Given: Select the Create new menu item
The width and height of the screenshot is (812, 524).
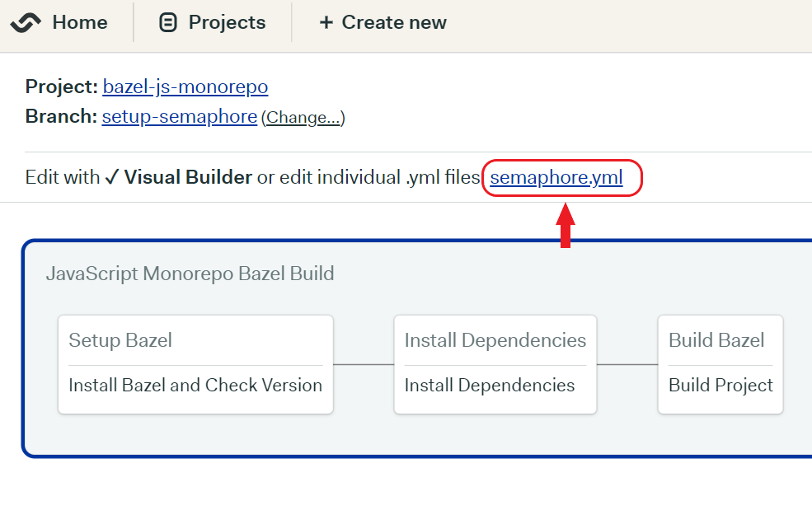Looking at the screenshot, I should pyautogui.click(x=394, y=22).
